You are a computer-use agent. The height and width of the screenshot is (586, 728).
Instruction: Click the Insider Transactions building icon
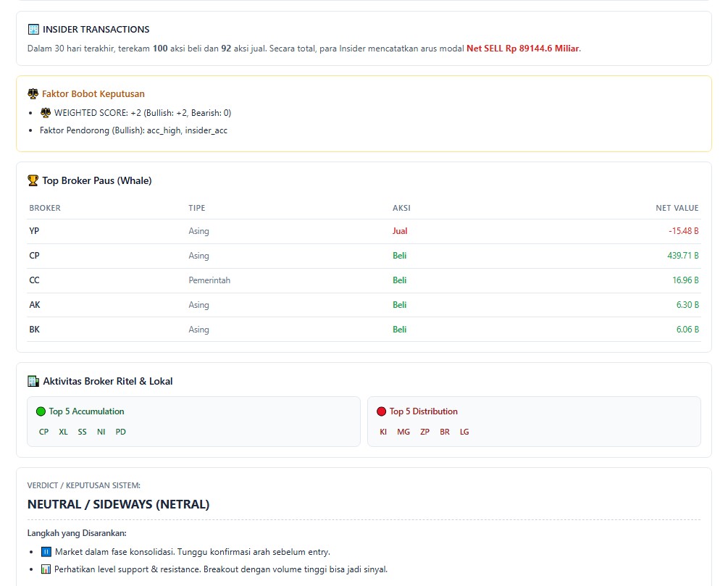[33, 29]
